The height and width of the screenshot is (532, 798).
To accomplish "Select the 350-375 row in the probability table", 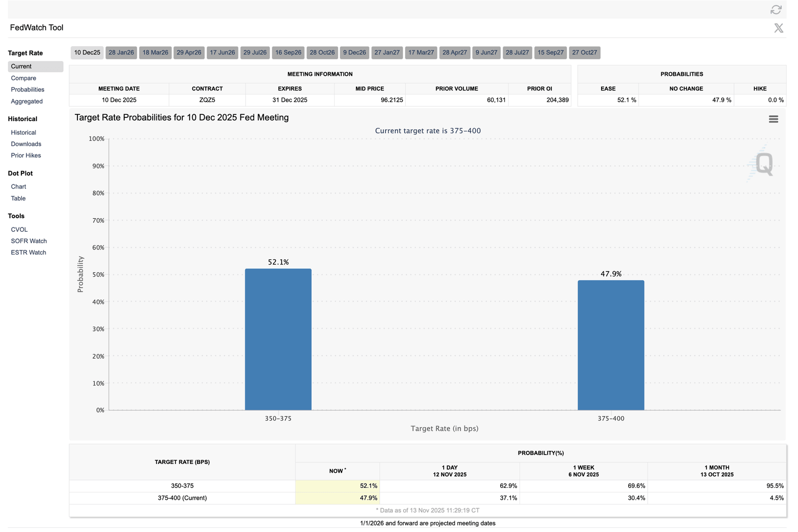I will pyautogui.click(x=182, y=486).
